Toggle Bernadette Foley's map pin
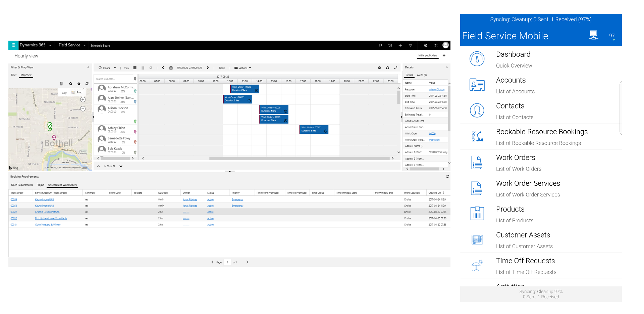This screenshot has width=644, height=314. point(135,142)
